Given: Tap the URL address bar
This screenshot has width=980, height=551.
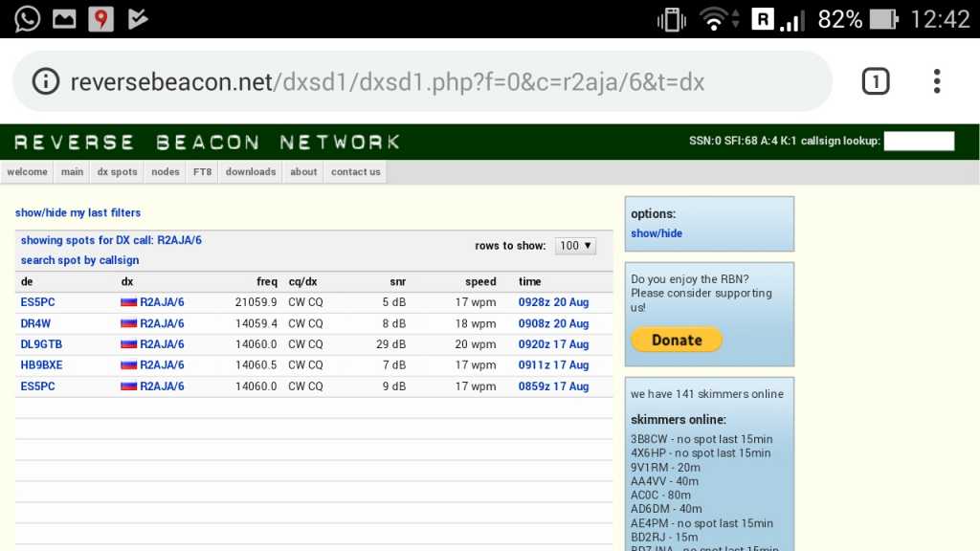Looking at the screenshot, I should tap(422, 81).
